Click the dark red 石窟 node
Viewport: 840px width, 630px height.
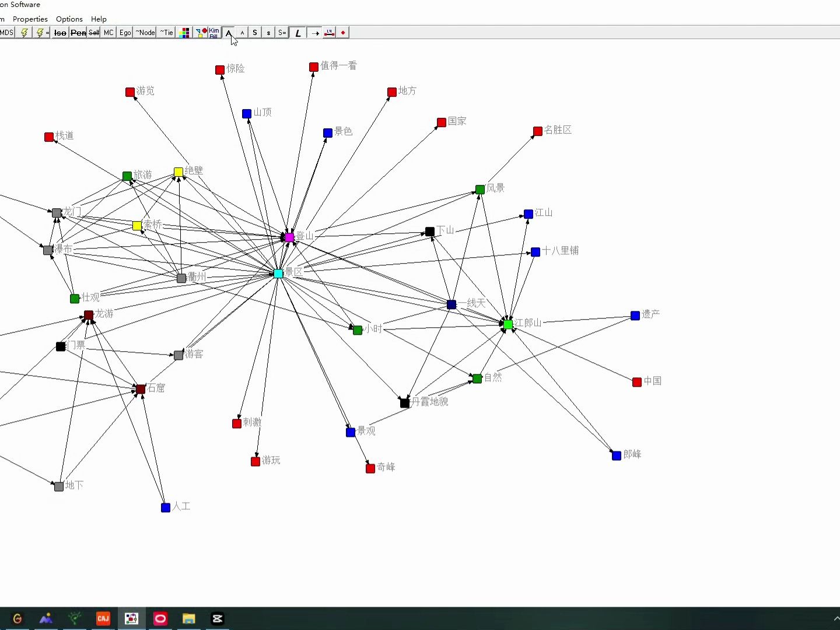coord(141,389)
